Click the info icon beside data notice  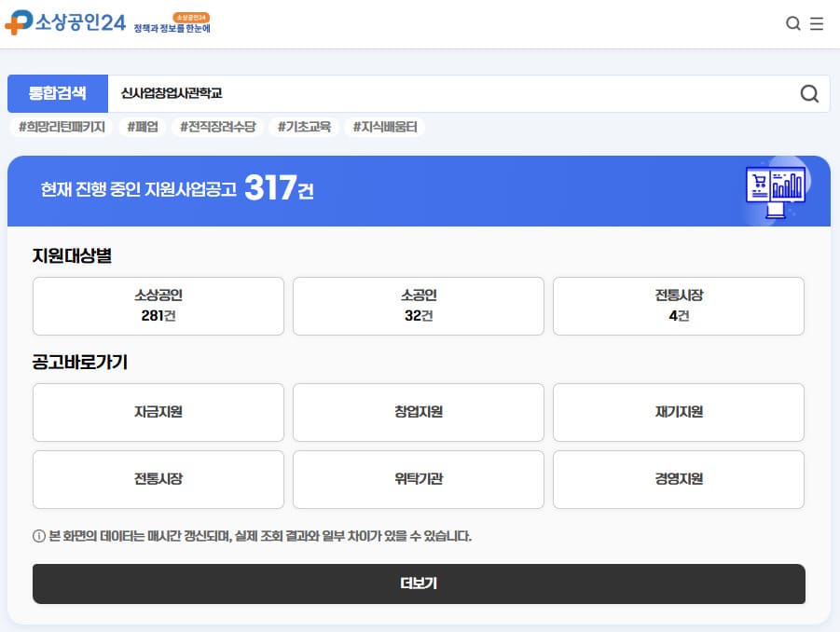click(x=38, y=536)
